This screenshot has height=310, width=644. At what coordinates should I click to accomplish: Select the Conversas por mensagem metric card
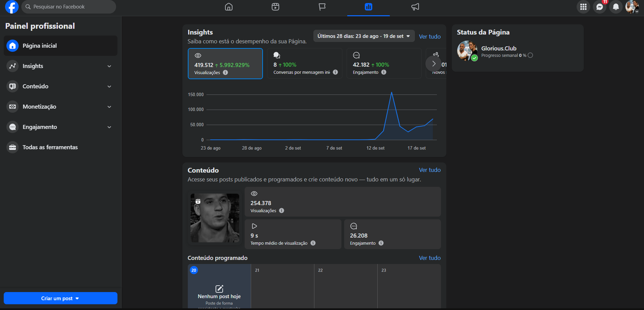click(x=305, y=63)
